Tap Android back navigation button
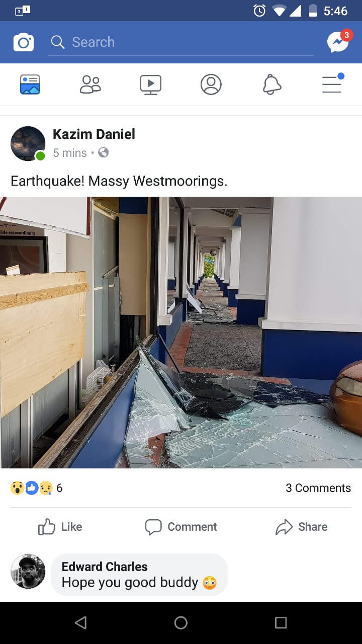 tap(80, 623)
